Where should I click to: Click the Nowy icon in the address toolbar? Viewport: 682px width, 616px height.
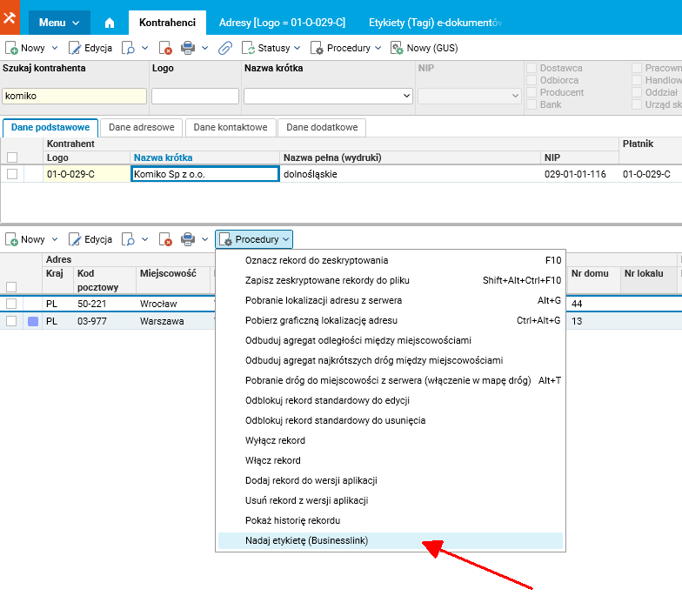(x=11, y=239)
